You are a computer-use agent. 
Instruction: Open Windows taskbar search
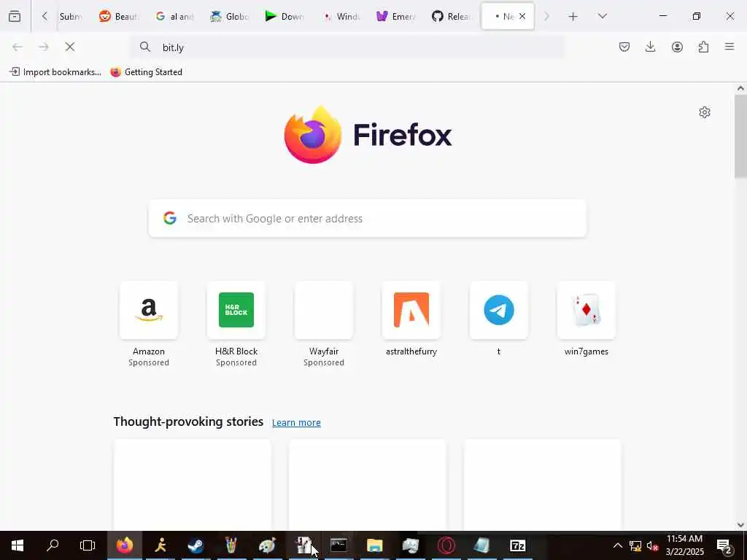(53, 545)
